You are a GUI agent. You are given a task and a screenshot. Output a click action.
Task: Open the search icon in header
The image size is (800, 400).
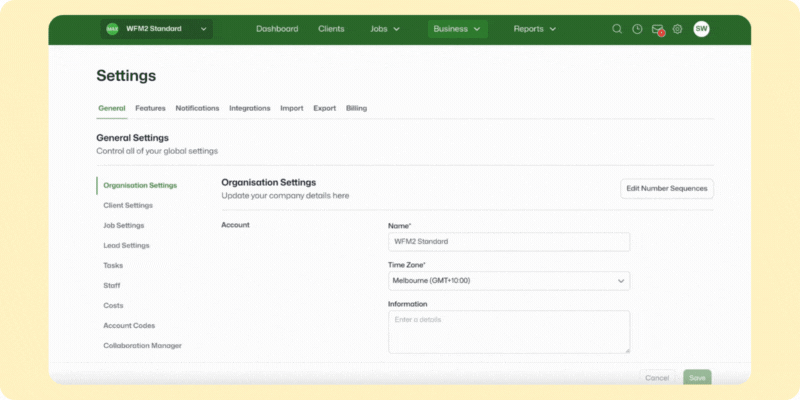(x=617, y=29)
